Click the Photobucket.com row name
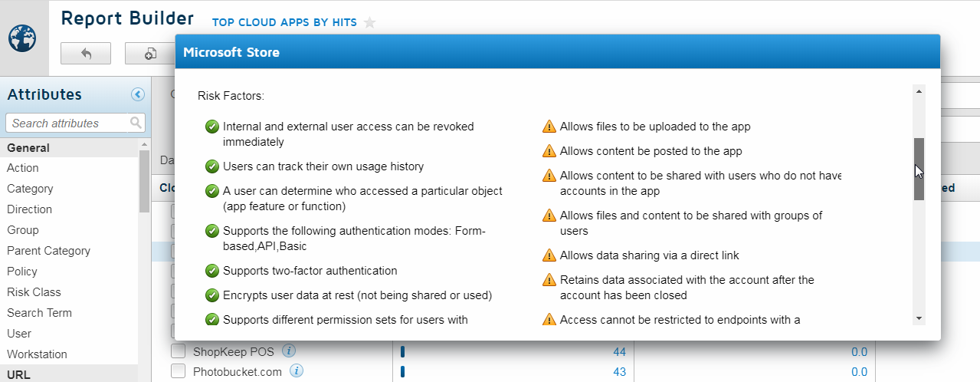The image size is (980, 382). 238,372
